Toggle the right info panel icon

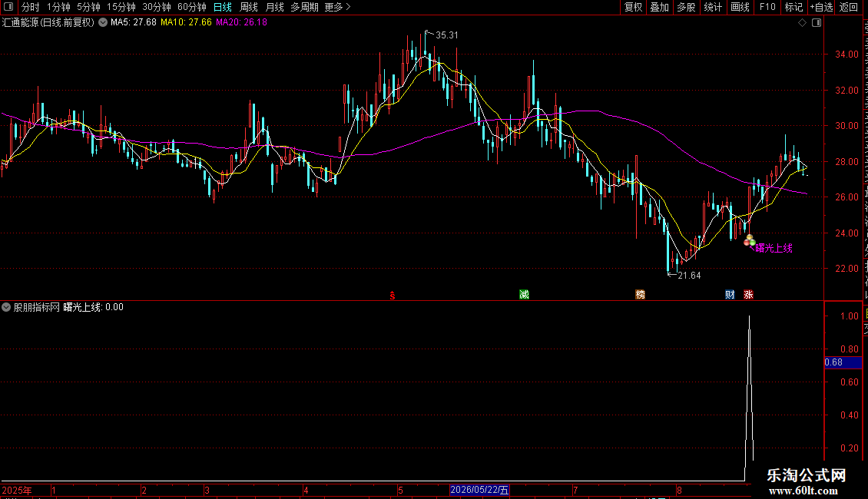[x=817, y=23]
